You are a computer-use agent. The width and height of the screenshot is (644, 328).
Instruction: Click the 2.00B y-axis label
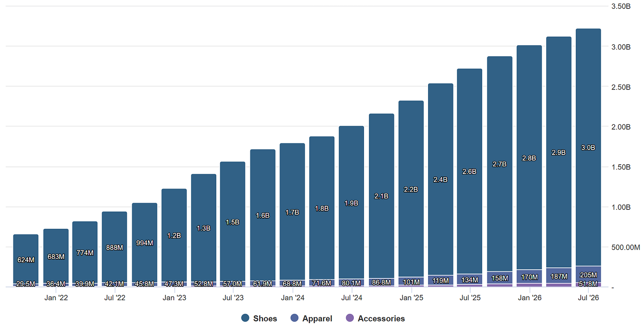coord(621,127)
